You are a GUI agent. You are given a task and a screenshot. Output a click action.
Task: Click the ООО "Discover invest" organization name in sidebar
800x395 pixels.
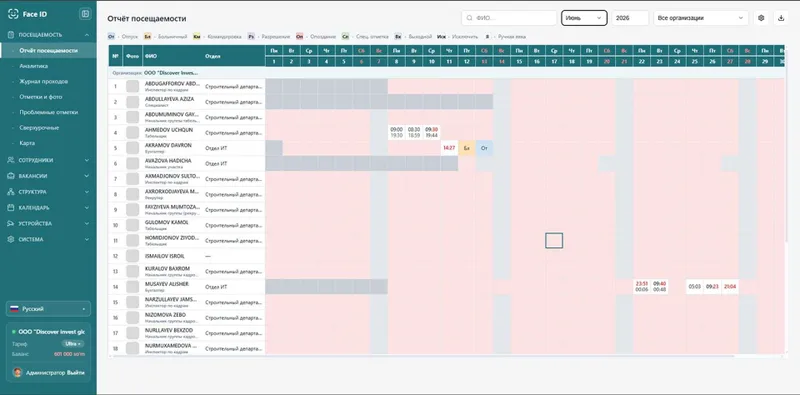tap(52, 332)
